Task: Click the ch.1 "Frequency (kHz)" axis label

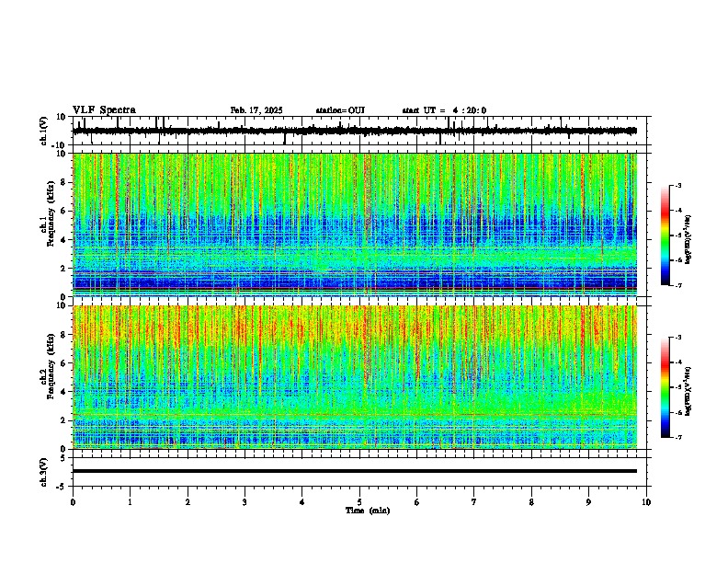Action: (x=51, y=214)
